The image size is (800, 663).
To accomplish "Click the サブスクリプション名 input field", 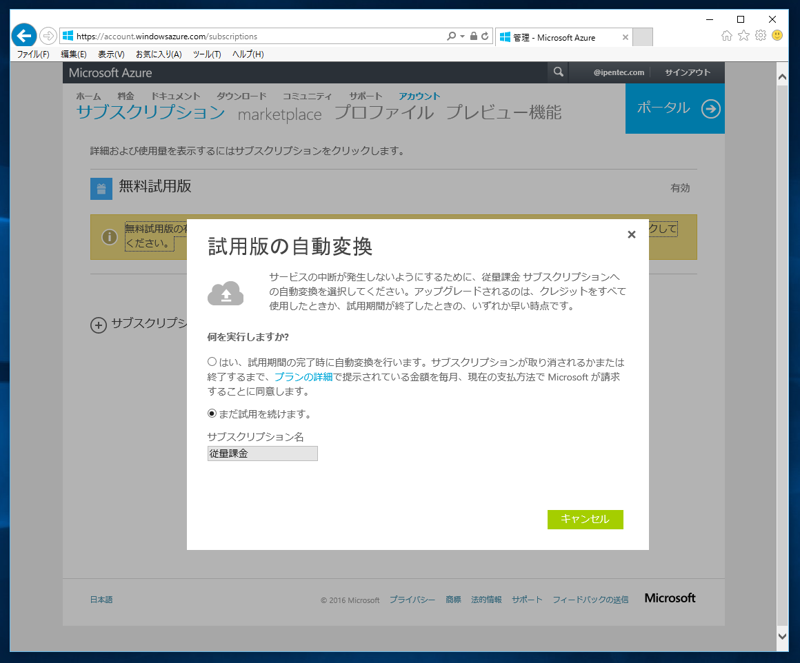I will click(262, 453).
